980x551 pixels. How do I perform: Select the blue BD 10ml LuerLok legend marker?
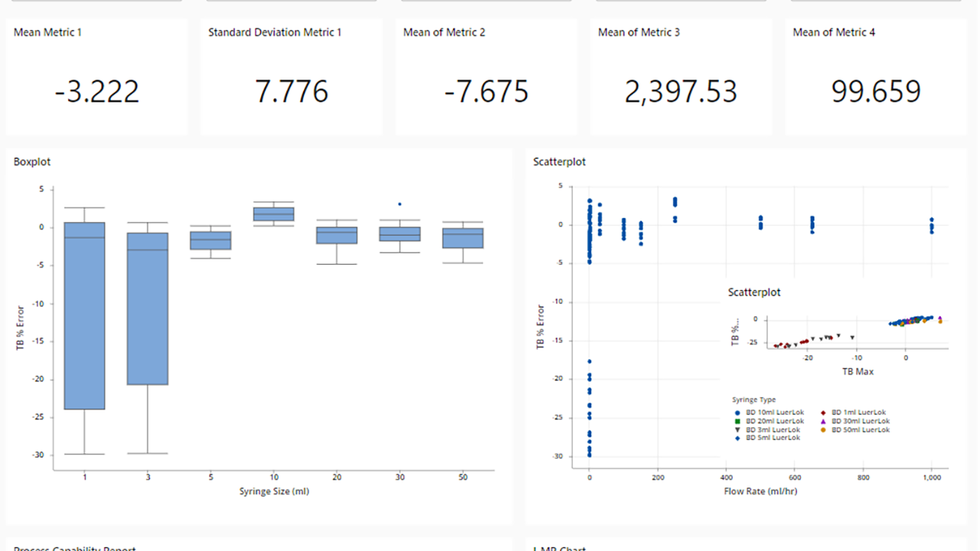(737, 412)
